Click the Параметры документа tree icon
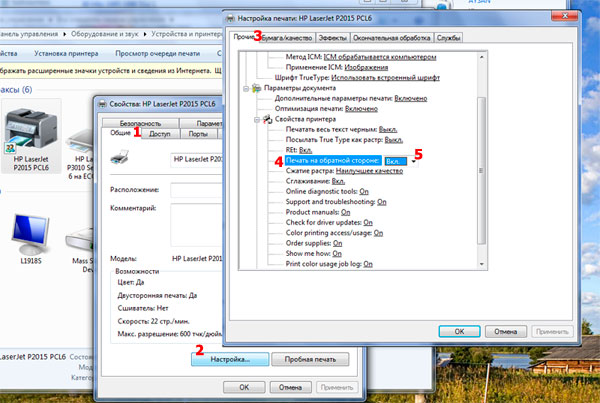The width and height of the screenshot is (600, 403). coord(256,88)
